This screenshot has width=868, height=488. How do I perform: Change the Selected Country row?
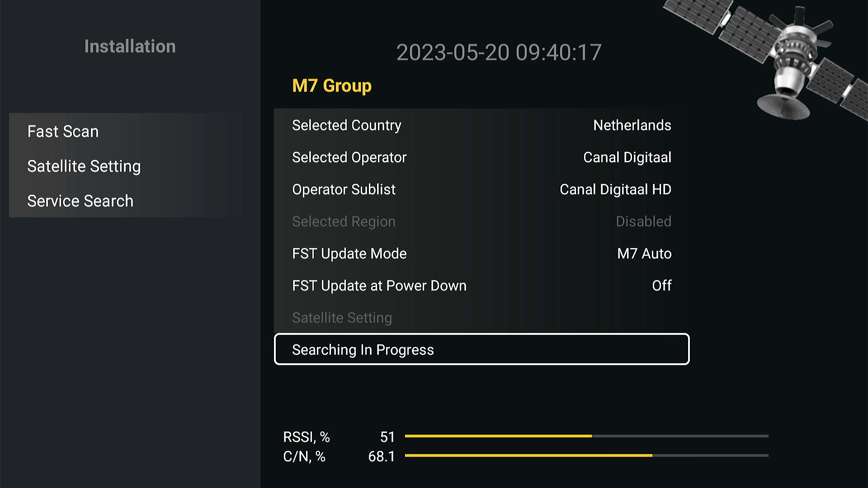tap(481, 125)
